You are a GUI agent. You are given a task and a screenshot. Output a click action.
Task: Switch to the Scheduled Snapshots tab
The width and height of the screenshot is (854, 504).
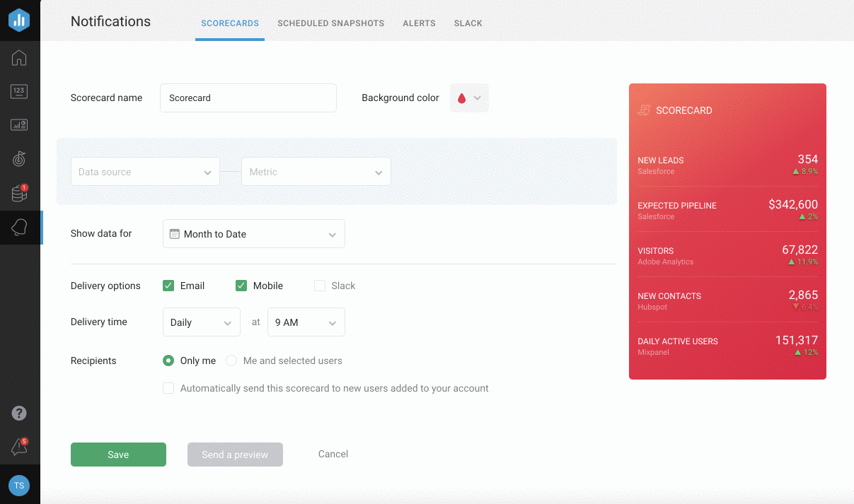[x=331, y=23]
